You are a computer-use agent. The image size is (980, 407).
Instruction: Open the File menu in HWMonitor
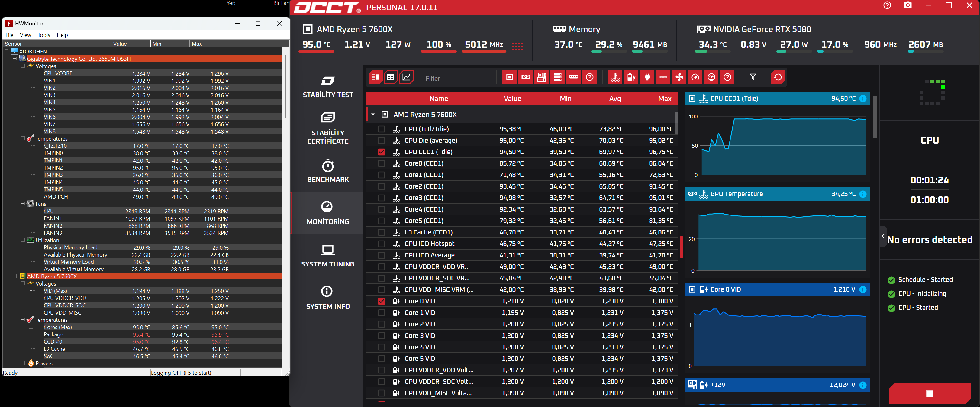tap(9, 35)
